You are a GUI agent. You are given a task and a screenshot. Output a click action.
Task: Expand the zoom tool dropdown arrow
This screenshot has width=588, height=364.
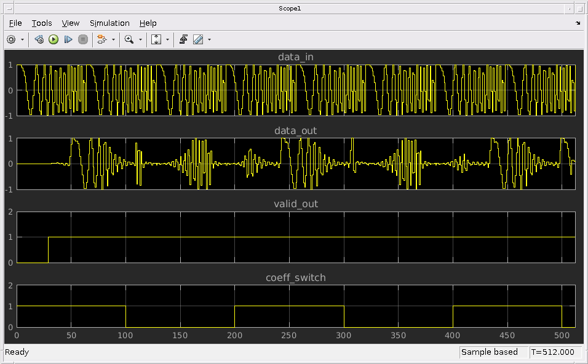point(140,39)
